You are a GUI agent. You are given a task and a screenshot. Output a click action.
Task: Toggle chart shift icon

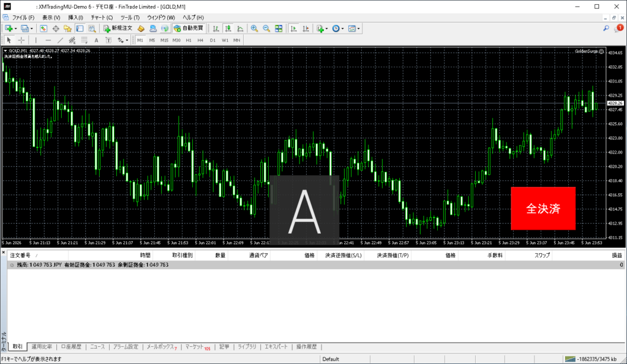tap(306, 28)
